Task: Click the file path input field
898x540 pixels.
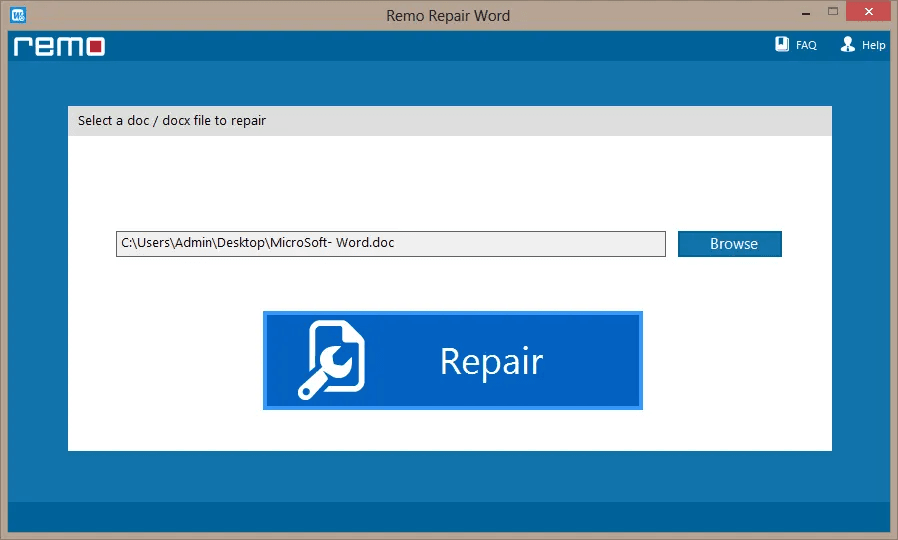Action: pyautogui.click(x=391, y=243)
